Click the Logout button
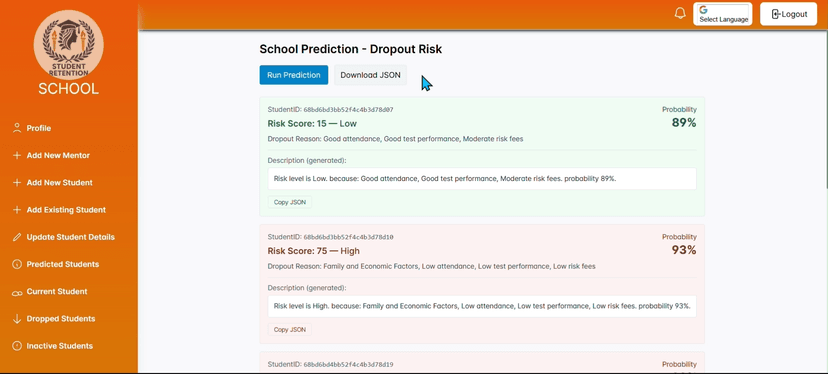 tap(789, 14)
